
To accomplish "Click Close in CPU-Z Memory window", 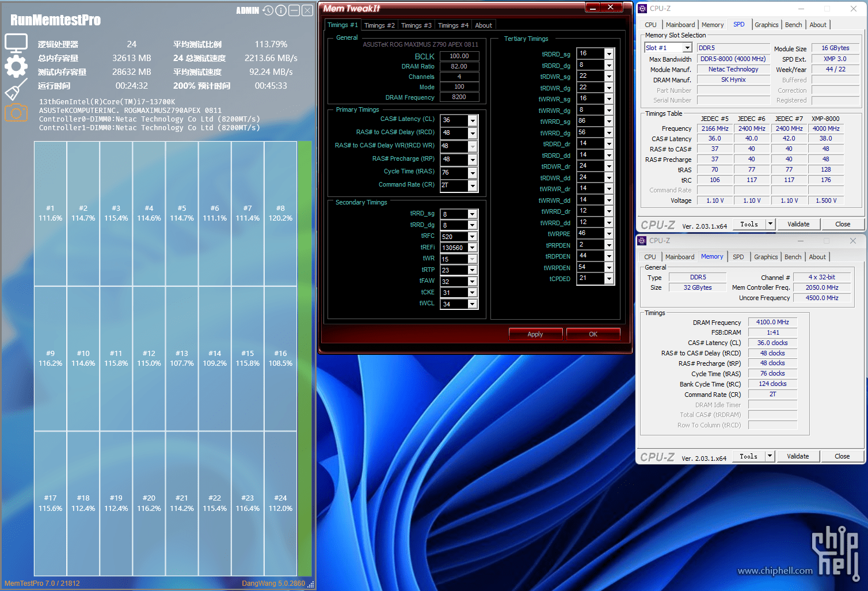I will pos(842,456).
